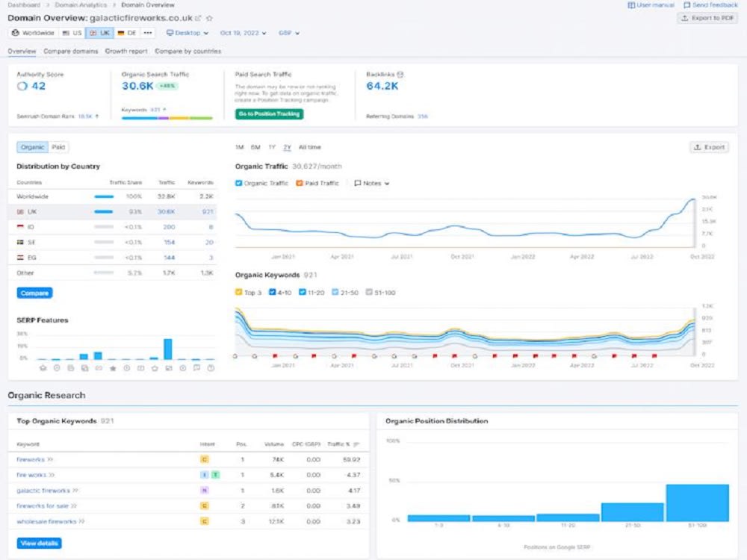
Task: Click SERP feature icon under tallest bar
Action: pyautogui.click(x=169, y=368)
